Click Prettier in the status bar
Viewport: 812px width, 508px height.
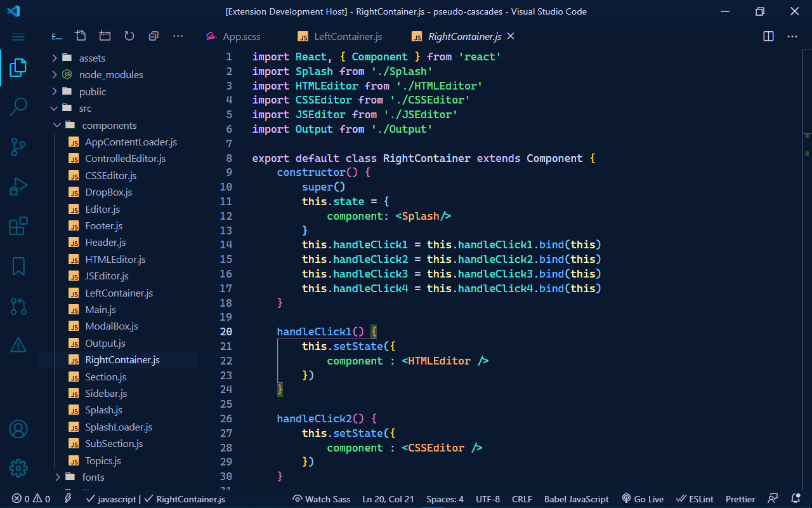[x=740, y=499]
